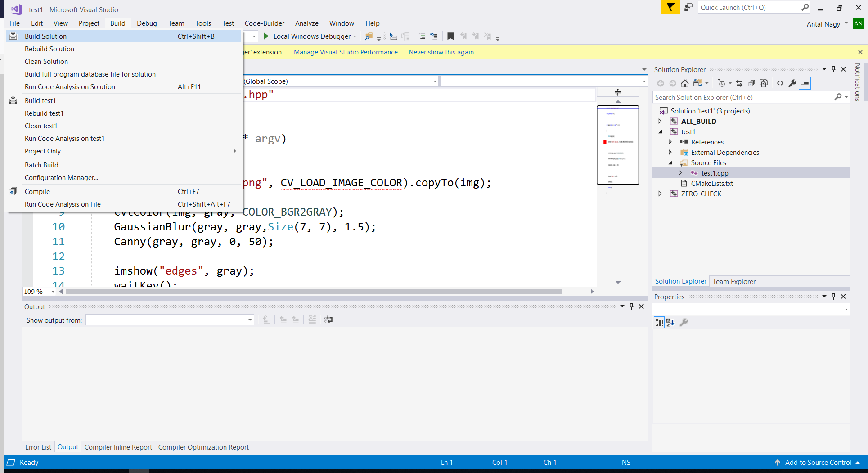Click the Clear All icon in the Output toolbar
868x473 pixels.
[312, 320]
